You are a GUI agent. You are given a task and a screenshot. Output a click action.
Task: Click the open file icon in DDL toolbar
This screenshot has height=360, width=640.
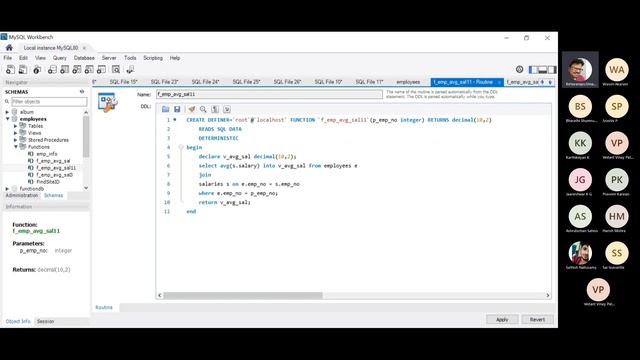coord(165,109)
